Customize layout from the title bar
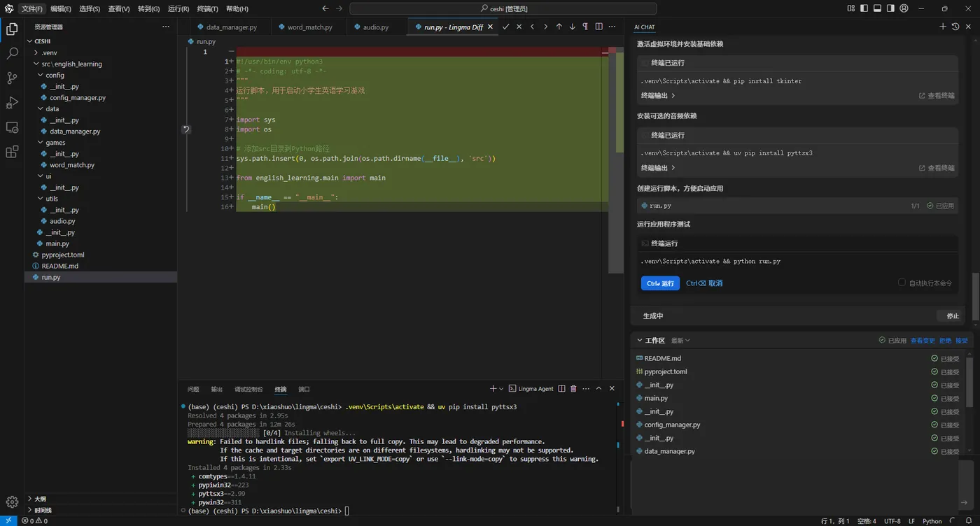980x526 pixels. (851, 8)
